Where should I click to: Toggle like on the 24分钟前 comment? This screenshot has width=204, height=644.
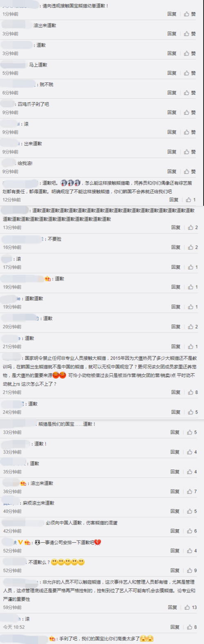tap(193, 412)
